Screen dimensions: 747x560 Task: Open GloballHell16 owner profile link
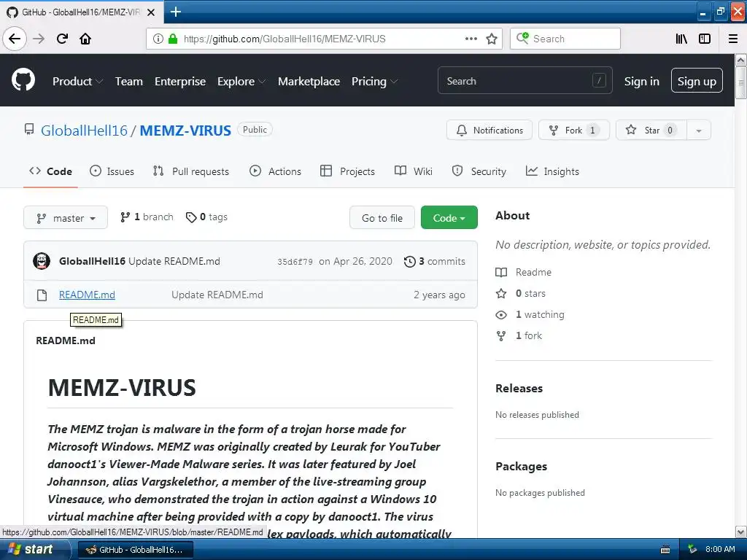coord(85,131)
